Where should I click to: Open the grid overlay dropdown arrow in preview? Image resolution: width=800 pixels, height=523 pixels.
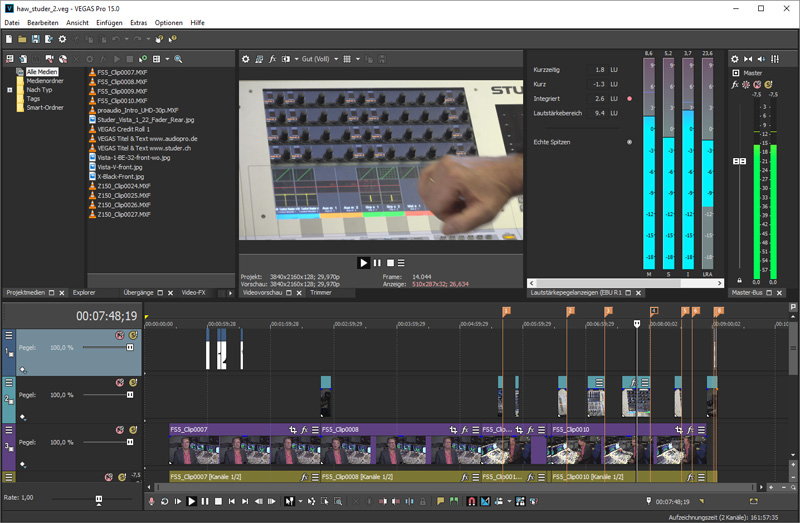click(x=357, y=59)
